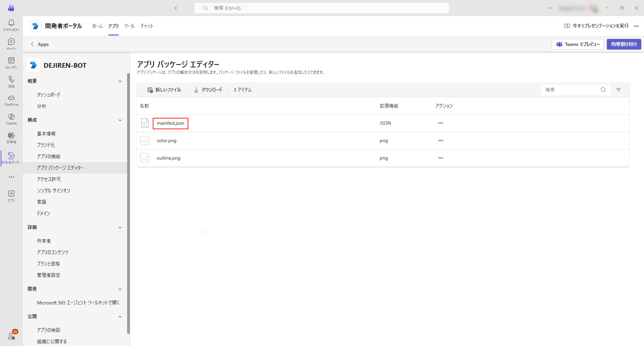Click the ダウンロード toolbar button
Viewport: 644px width, 346px height.
208,90
